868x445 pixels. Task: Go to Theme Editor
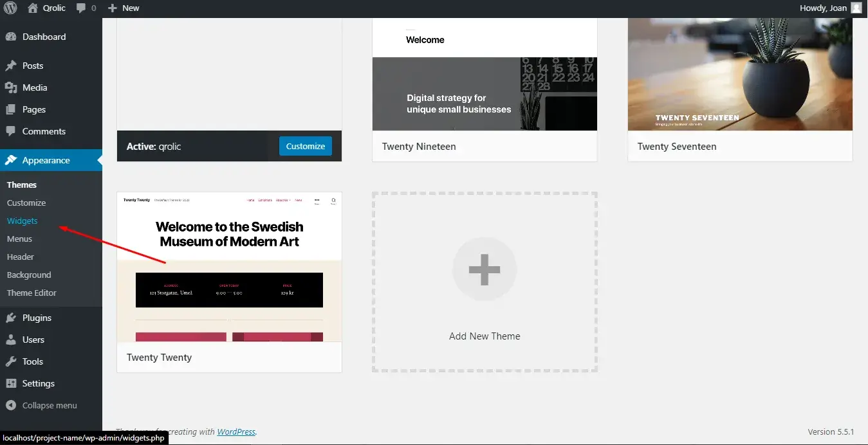pos(32,293)
